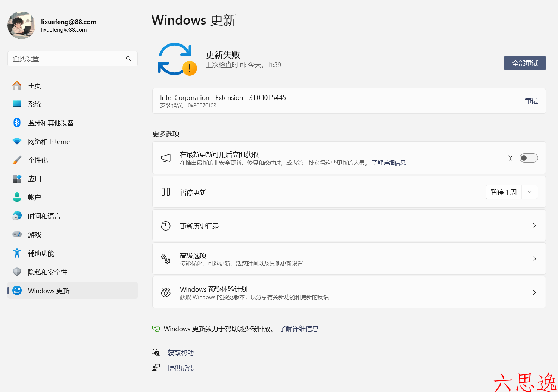The image size is (558, 392).
Task: Expand the 高级选项 chevron
Action: (534, 259)
